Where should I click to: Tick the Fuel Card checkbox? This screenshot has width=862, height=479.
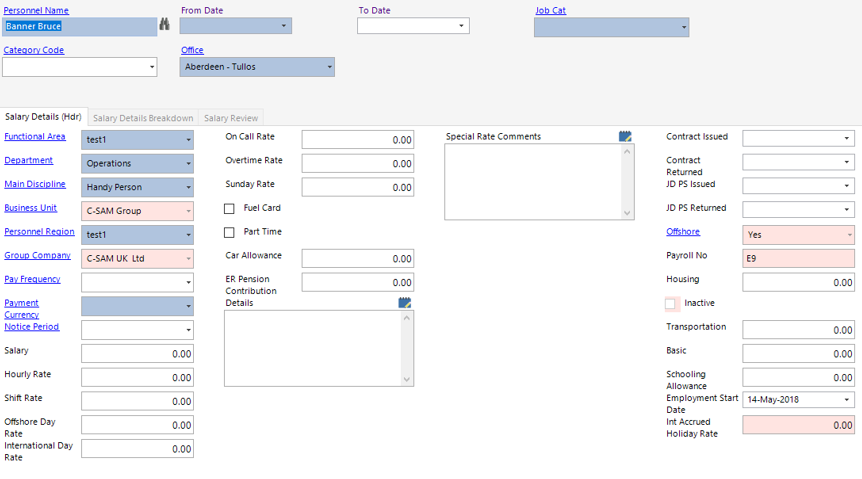229,208
